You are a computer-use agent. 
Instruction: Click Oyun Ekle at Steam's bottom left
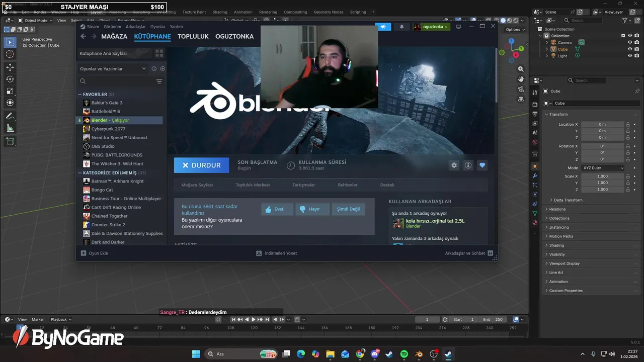click(95, 253)
